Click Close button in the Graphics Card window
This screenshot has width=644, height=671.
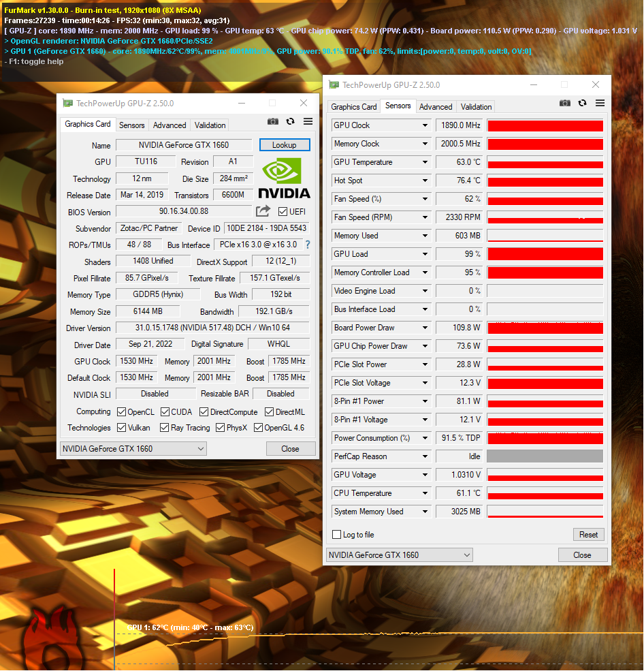coord(291,448)
